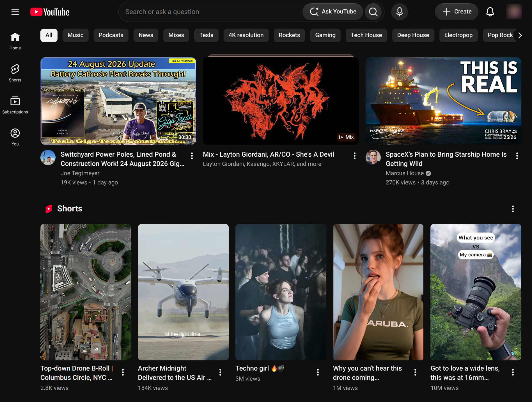Open the You section in sidebar
This screenshot has width=532, height=402.
click(x=15, y=137)
